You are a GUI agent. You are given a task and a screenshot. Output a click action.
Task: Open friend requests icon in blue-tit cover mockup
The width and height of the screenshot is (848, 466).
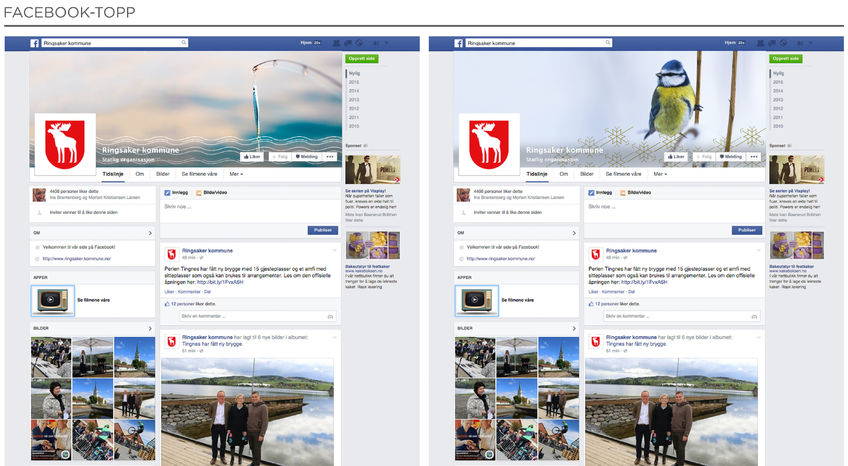[760, 43]
